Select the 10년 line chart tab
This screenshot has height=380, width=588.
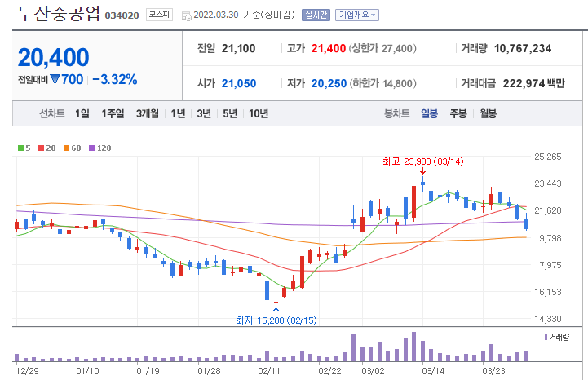259,113
